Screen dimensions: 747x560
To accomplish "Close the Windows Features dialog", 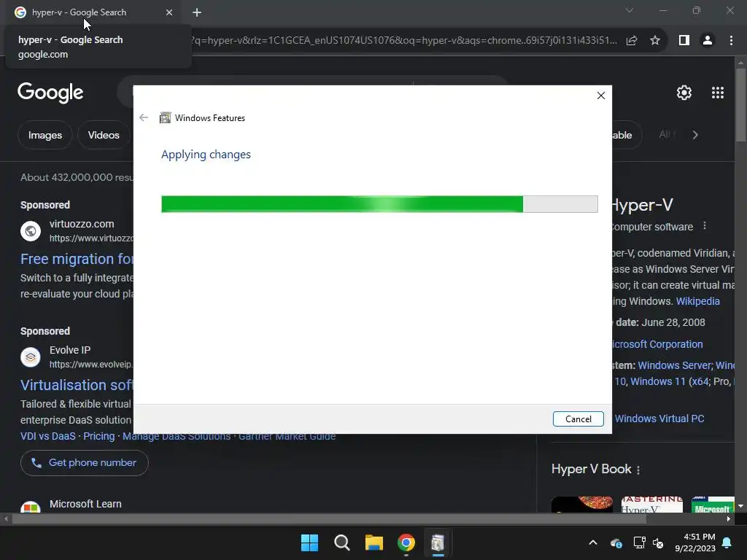I will coord(601,96).
